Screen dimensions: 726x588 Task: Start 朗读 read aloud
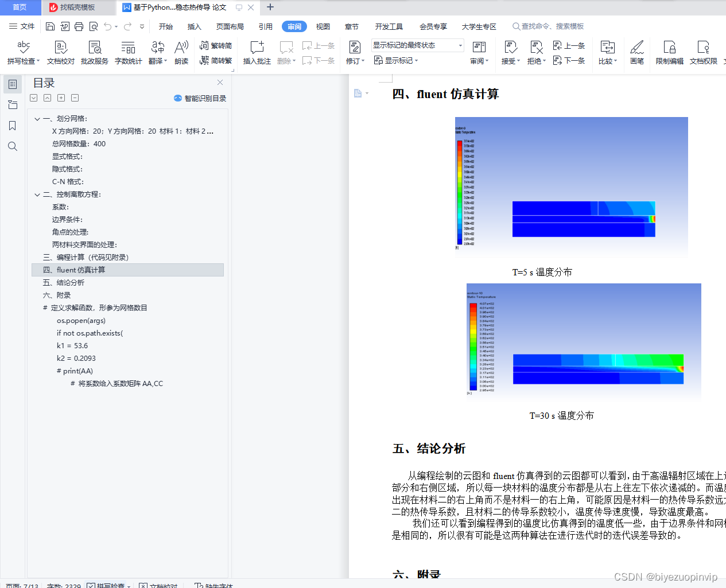pos(181,52)
